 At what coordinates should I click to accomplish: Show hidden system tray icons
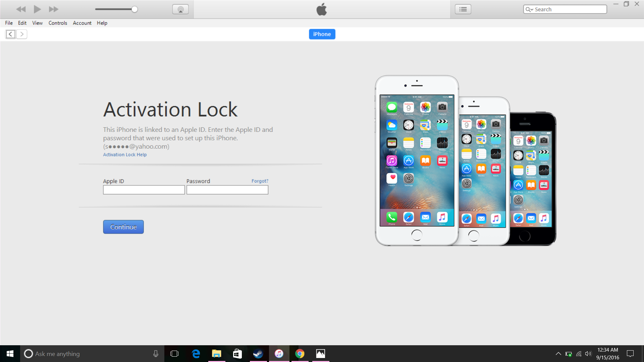(x=558, y=354)
